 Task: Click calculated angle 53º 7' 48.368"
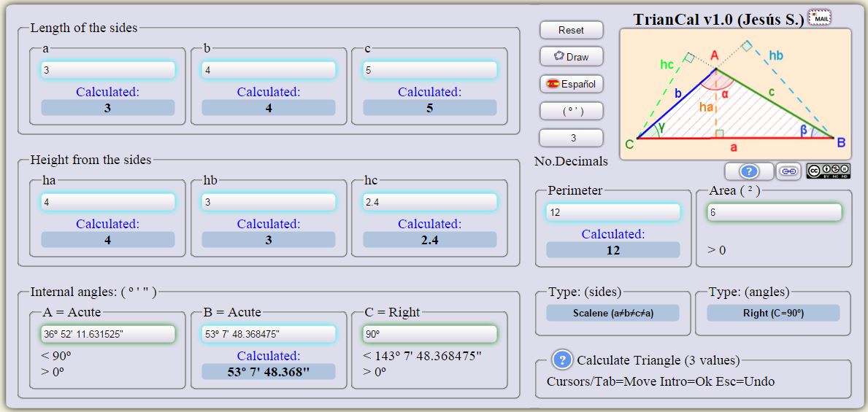269,372
